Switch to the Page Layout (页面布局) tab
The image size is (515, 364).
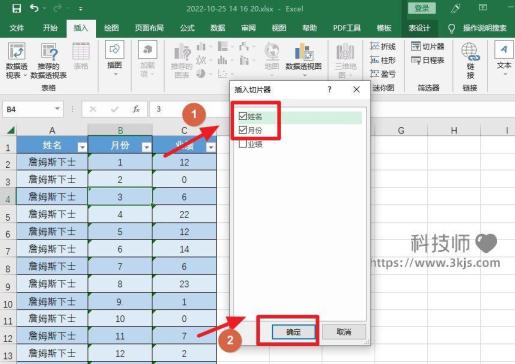(x=149, y=28)
